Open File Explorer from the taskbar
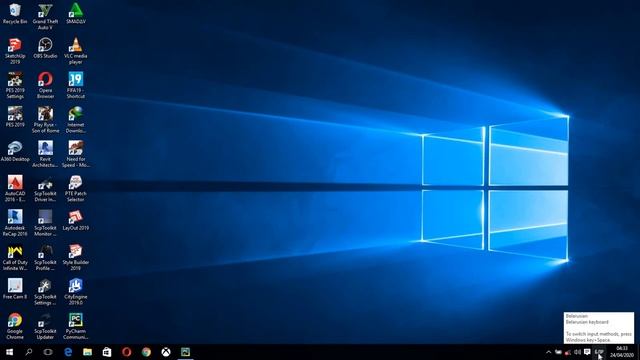The width and height of the screenshot is (640, 360). click(x=87, y=352)
